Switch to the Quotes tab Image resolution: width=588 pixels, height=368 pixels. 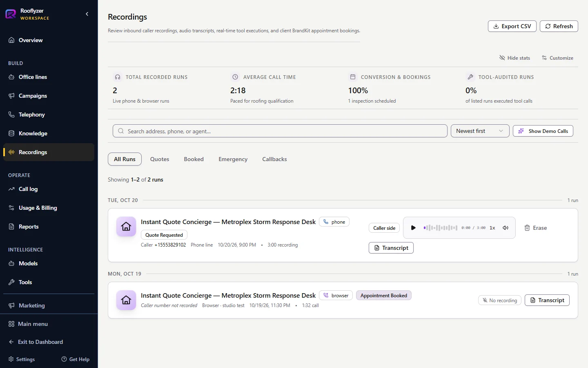[160, 159]
